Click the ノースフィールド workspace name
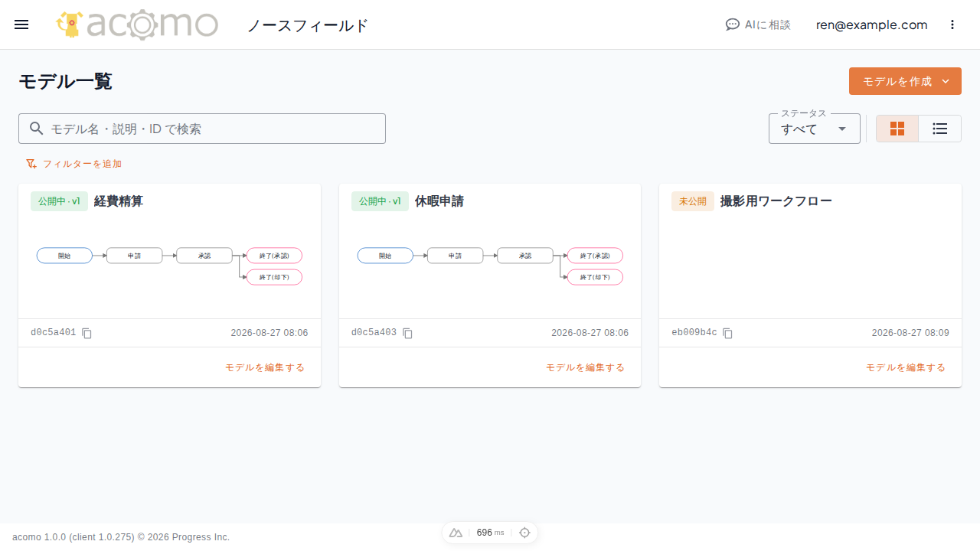Image resolution: width=980 pixels, height=551 pixels. coord(308,25)
